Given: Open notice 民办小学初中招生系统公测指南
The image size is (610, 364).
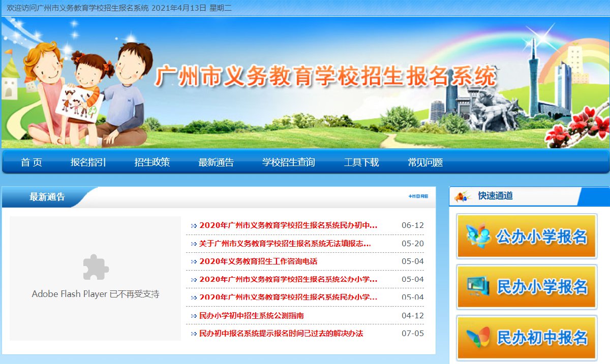Looking at the screenshot, I should coord(252,315).
